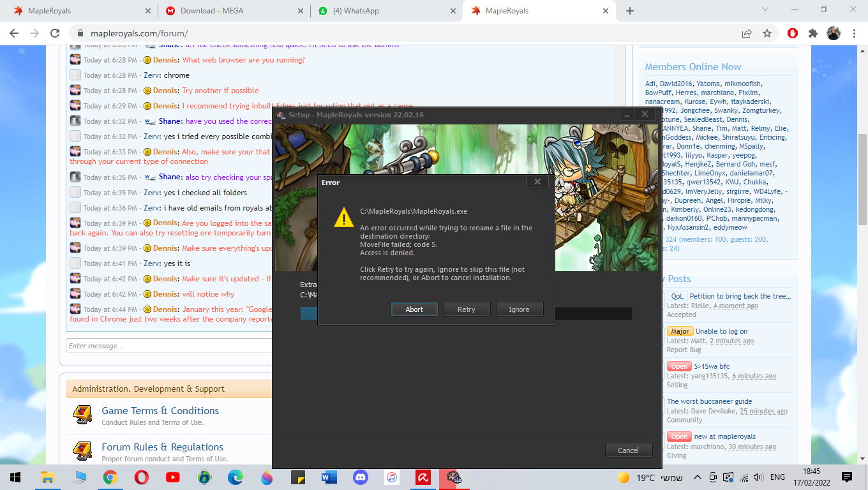The image size is (868, 490).
Task: Click the site lock icon in address bar
Action: click(x=80, y=33)
